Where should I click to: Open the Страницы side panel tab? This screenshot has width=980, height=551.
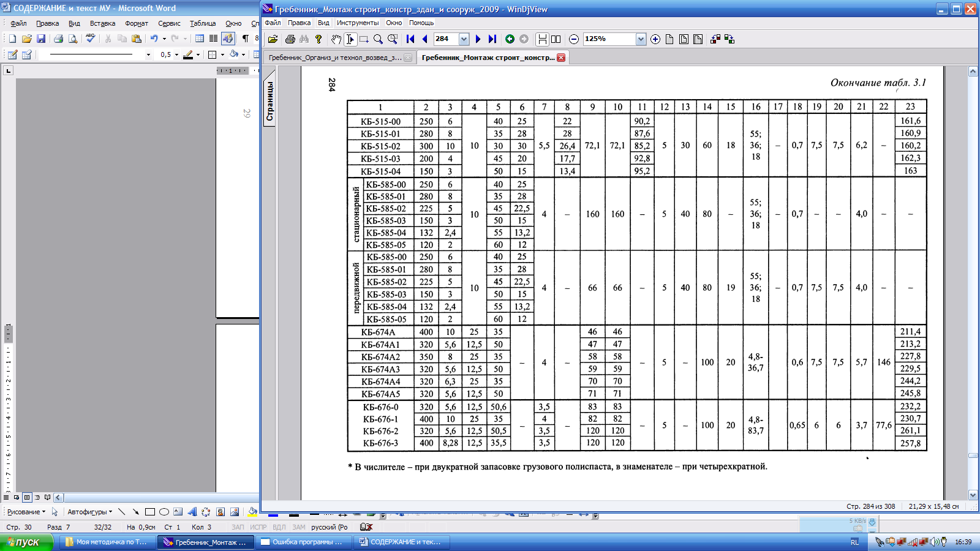click(x=269, y=101)
